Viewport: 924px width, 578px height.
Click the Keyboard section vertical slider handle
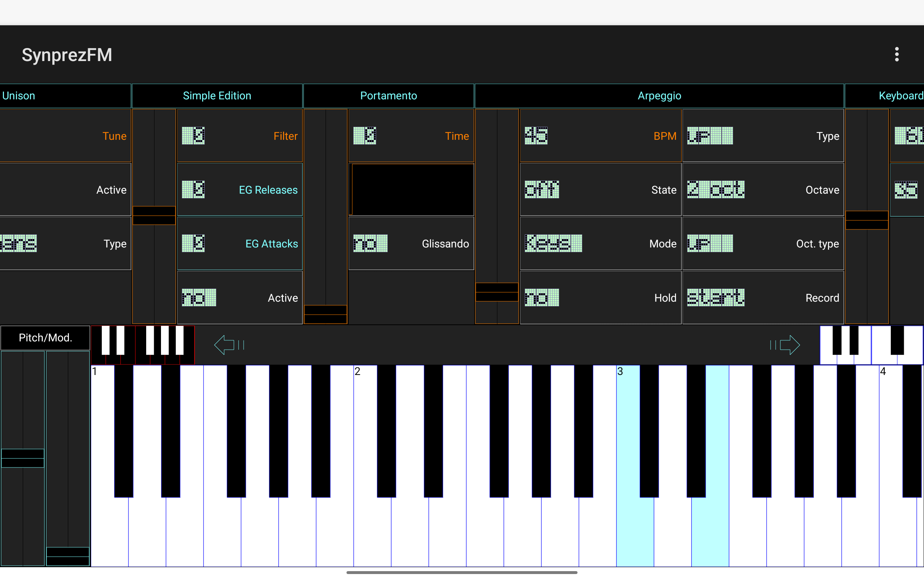point(867,220)
